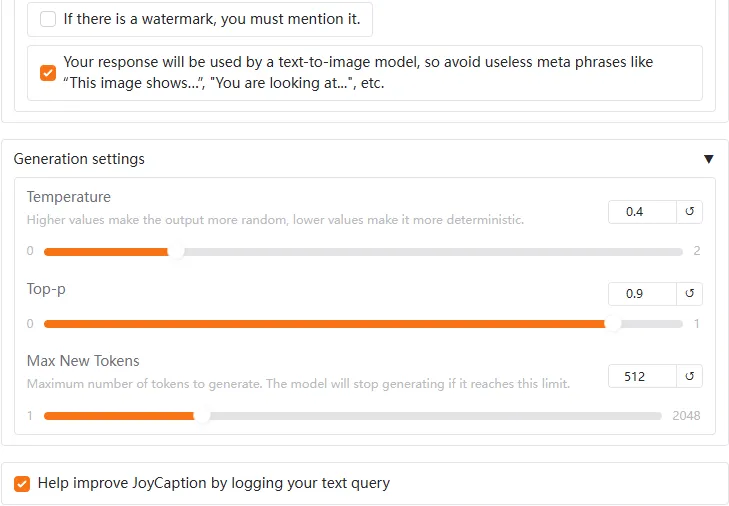
Task: Enable the watermark mention checkbox
Action: pyautogui.click(x=48, y=19)
